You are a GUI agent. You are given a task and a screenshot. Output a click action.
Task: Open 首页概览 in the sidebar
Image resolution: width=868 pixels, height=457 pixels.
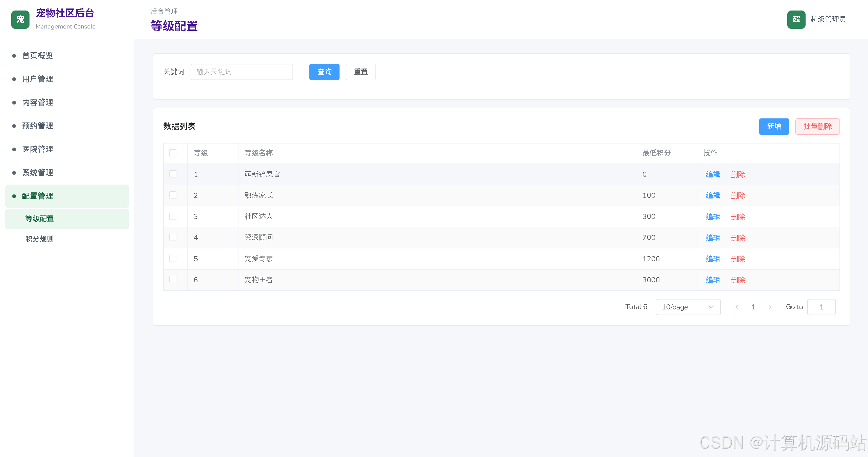click(67, 56)
